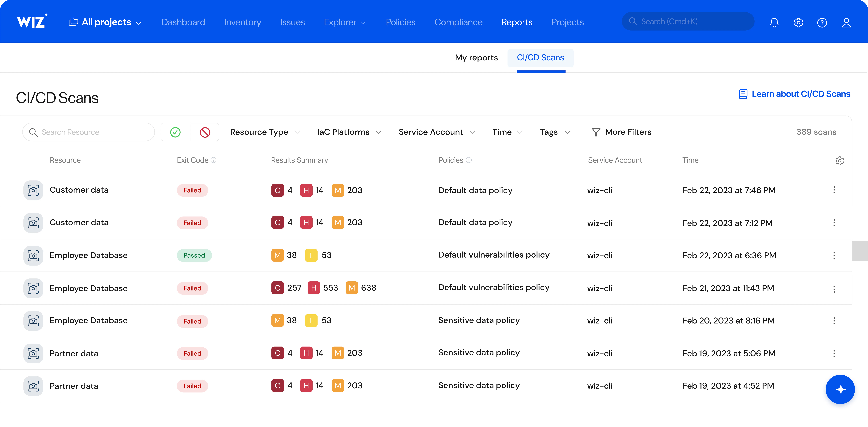Go to the Compliance menu
This screenshot has height=427, width=868.
[458, 22]
